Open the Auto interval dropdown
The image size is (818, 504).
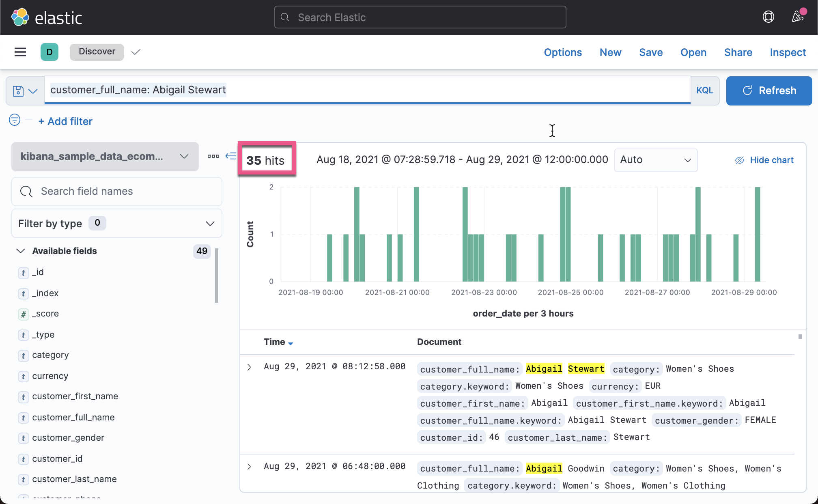click(655, 160)
